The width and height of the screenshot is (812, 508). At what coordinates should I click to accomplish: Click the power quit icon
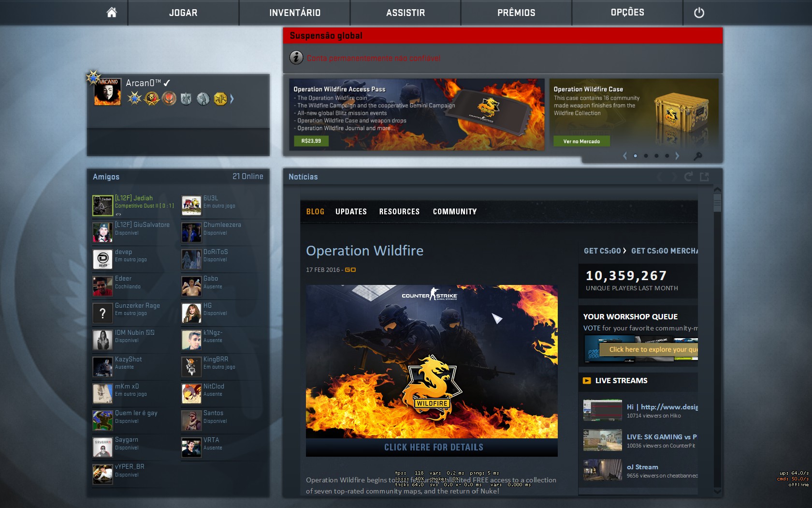coord(699,13)
